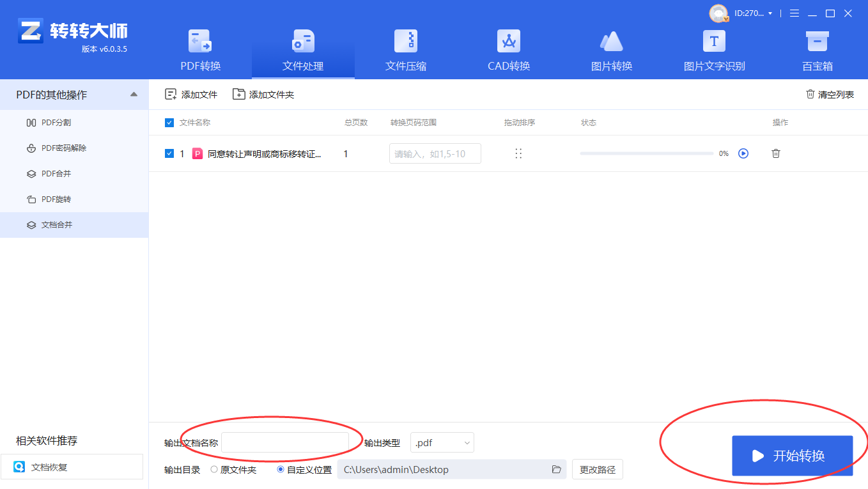
Task: Expand the account ID dropdown arrow
Action: (770, 13)
